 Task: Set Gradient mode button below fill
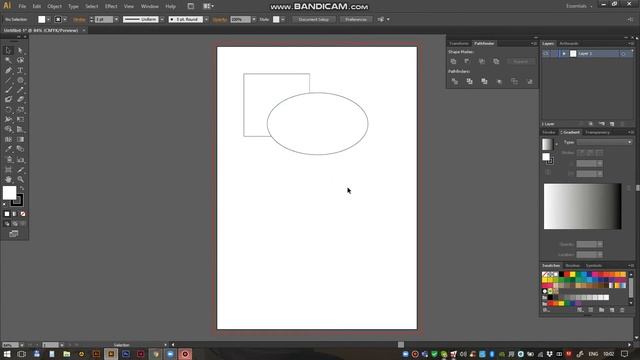click(15, 214)
